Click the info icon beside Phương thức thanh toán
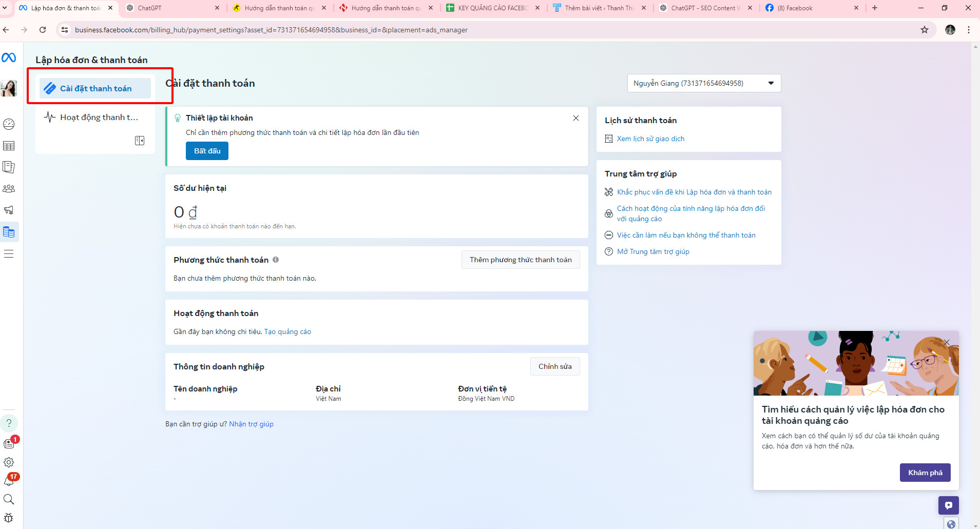This screenshot has height=529, width=980. click(276, 260)
